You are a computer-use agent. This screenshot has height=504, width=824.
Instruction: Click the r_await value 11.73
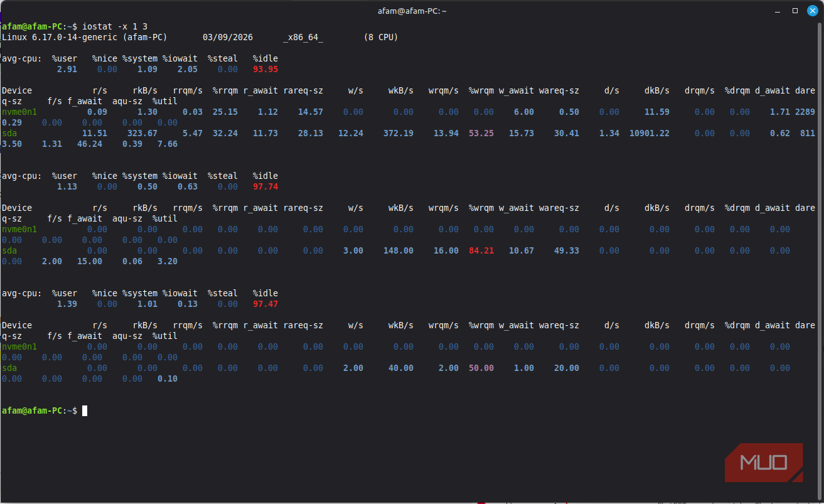[265, 133]
